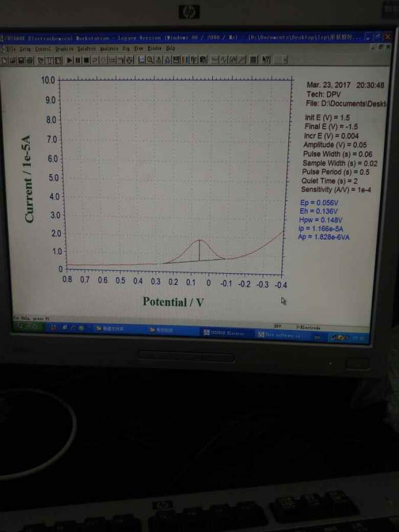Image resolution: width=399 pixels, height=532 pixels.
Task: Click the Reverse Scan icon after Stop
Action: click(95, 60)
